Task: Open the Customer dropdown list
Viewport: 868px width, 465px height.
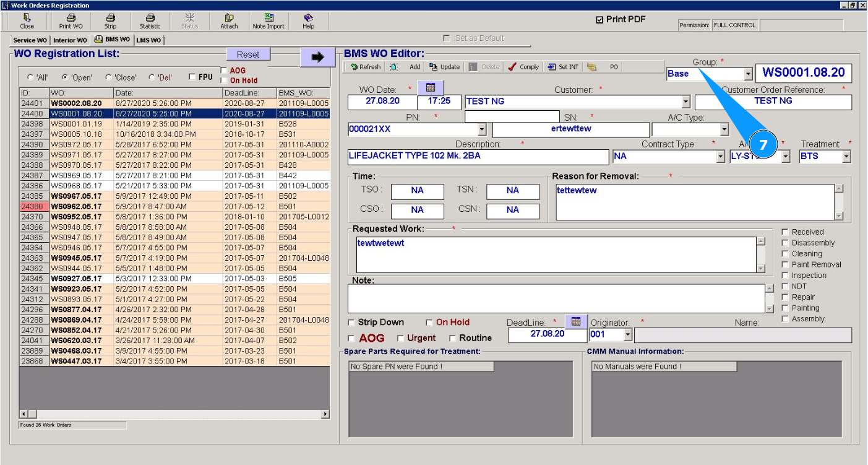Action: 685,102
